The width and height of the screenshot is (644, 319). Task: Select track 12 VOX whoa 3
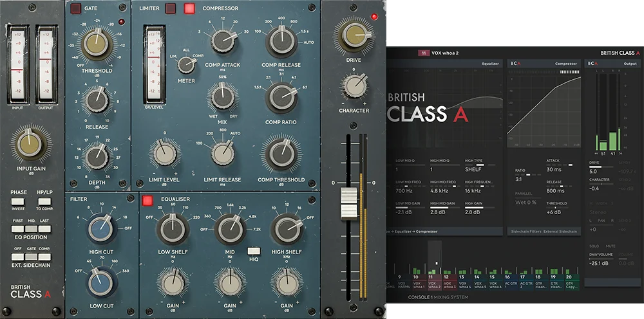(x=449, y=282)
